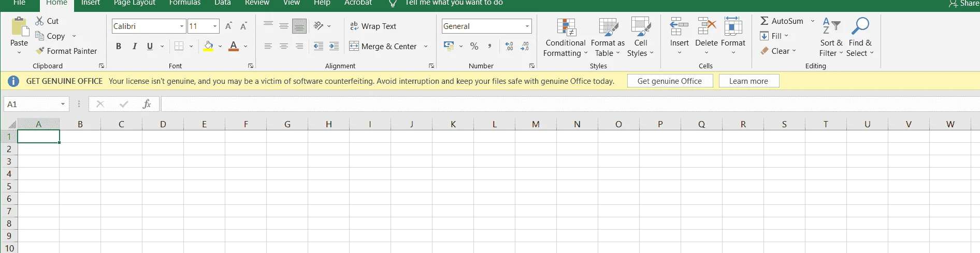This screenshot has height=253, width=980.
Task: Open the Review tab
Action: pyautogui.click(x=257, y=3)
